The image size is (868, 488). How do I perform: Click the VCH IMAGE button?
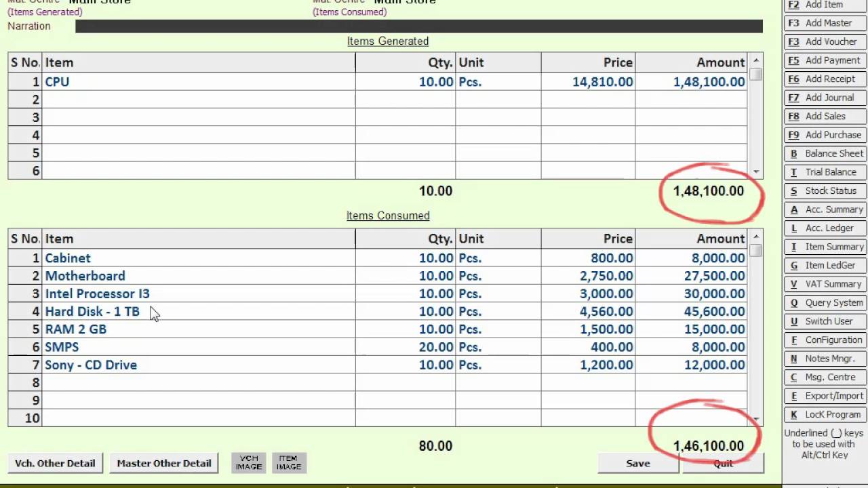tap(249, 463)
